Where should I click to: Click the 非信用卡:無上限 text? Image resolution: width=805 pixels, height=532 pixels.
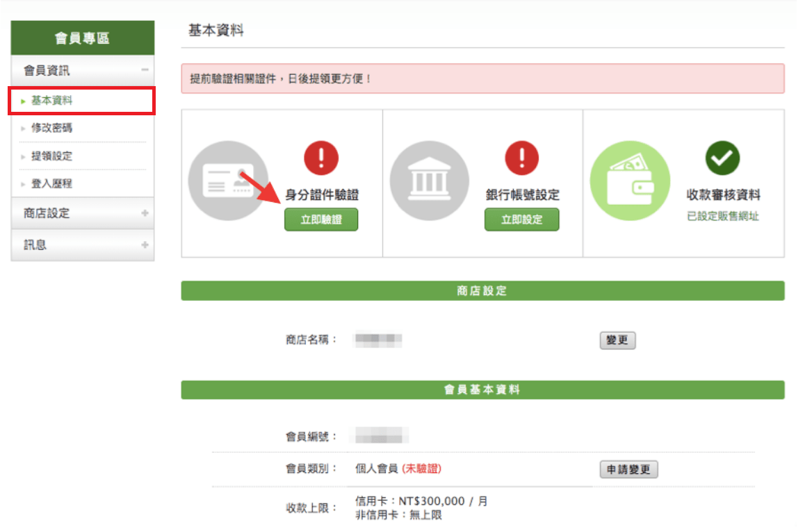(398, 515)
